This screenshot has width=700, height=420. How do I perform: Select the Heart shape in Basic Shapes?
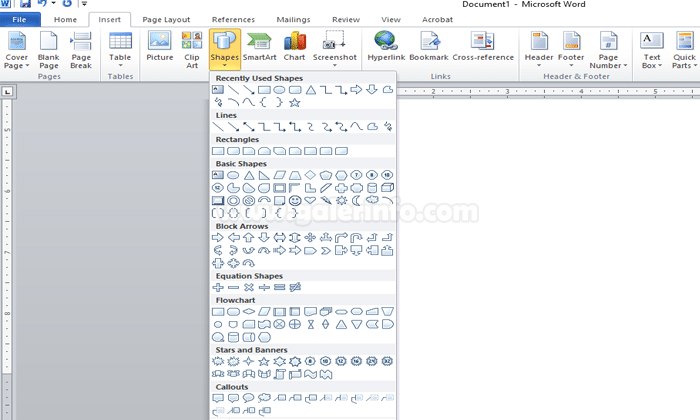[x=310, y=201]
